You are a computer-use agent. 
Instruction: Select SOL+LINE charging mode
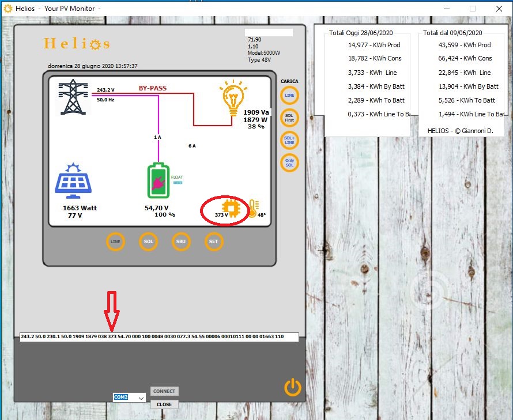(x=289, y=140)
